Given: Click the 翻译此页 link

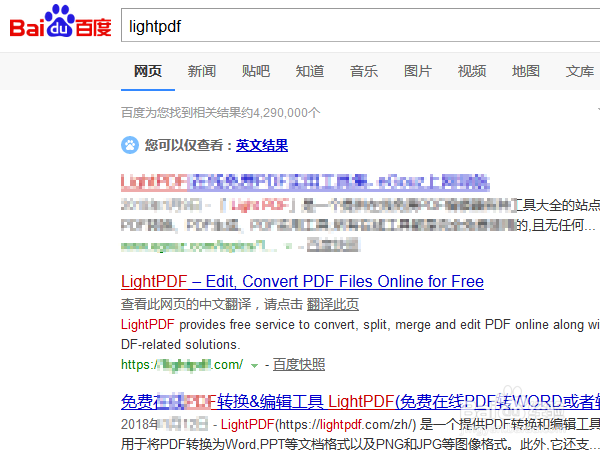Looking at the screenshot, I should click(x=333, y=305).
